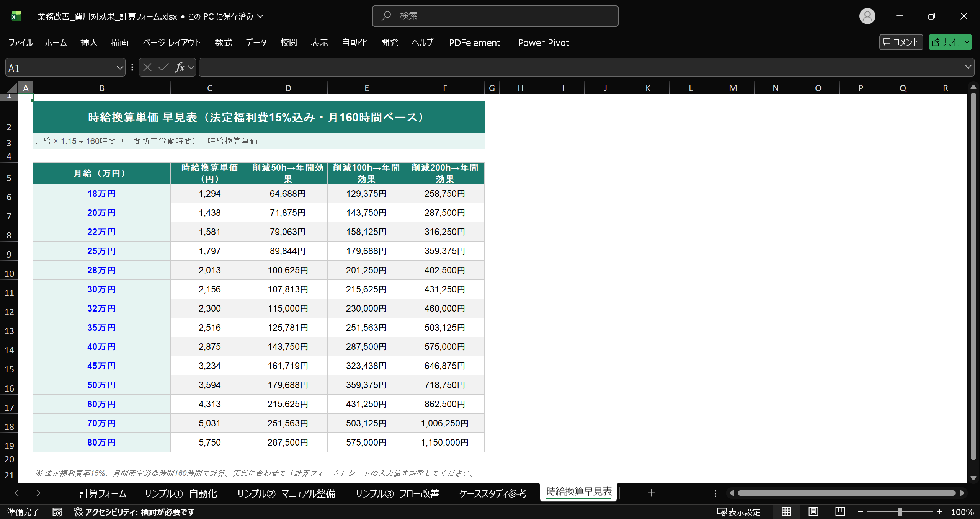Add a new sheet with plus icon
Image resolution: width=980 pixels, height=519 pixels.
(651, 493)
